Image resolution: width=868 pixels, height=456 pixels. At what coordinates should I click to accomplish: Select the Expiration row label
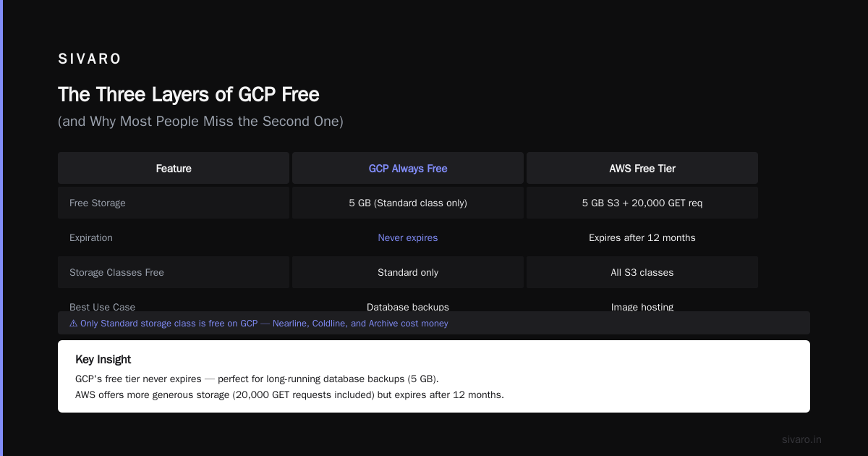[91, 237]
